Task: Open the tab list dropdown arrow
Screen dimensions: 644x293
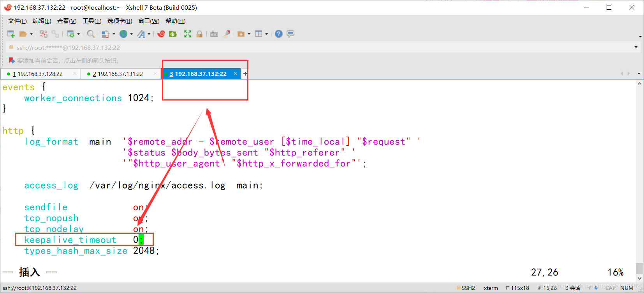Action: [639, 74]
